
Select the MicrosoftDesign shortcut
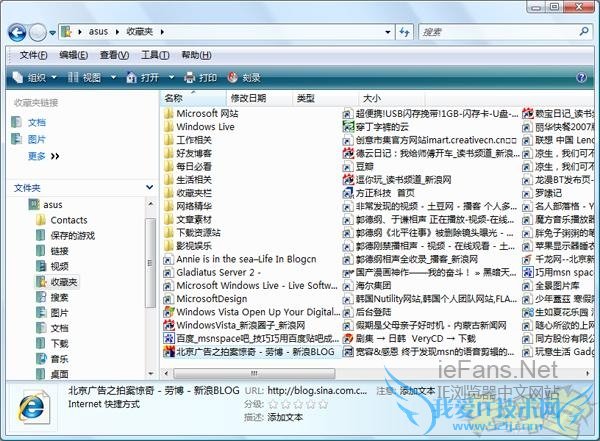coord(205,299)
